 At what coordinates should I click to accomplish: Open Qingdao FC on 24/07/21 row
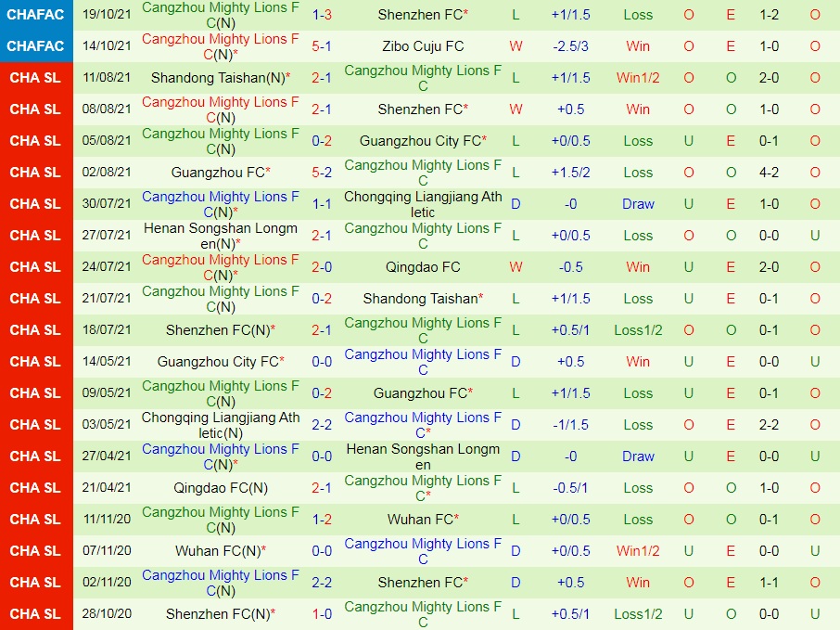(423, 267)
